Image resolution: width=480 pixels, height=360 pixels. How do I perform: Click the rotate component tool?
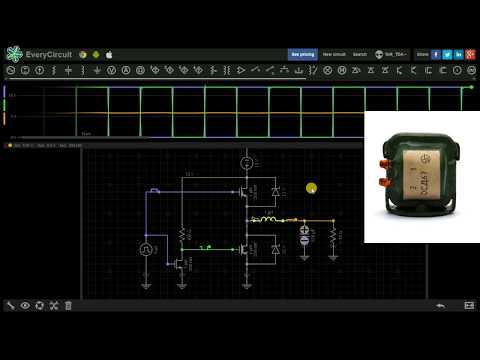[x=39, y=305]
